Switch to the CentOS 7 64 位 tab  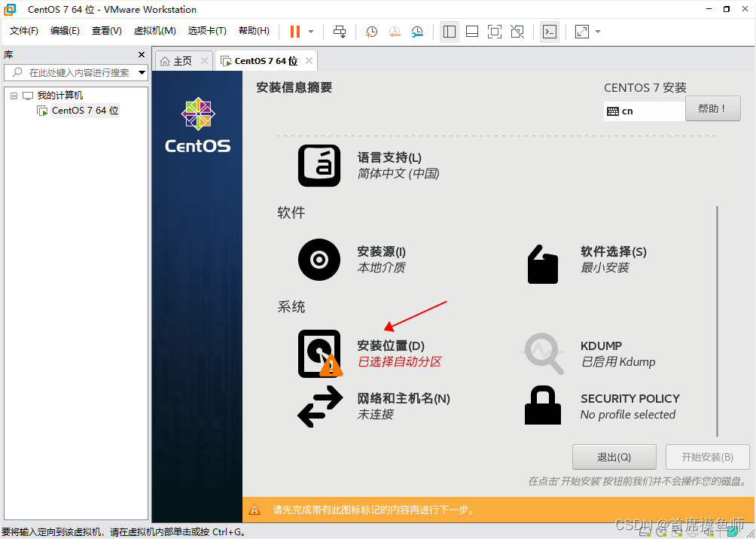[x=266, y=61]
